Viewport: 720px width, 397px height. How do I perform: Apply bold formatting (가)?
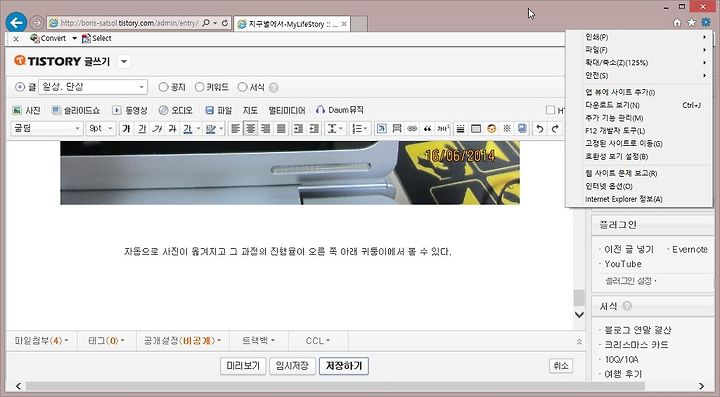(x=127, y=129)
